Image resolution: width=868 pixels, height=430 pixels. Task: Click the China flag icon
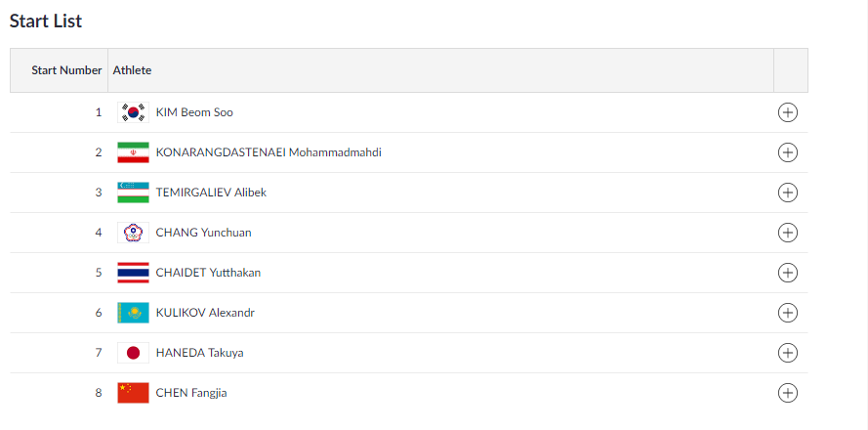click(x=133, y=393)
